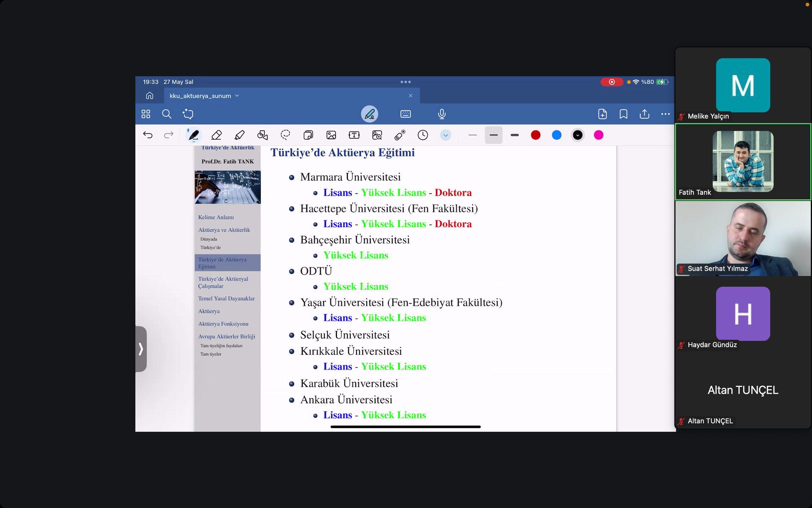Image resolution: width=812 pixels, height=508 pixels.
Task: Expand the left sidebar arrow handle
Action: pos(141,349)
